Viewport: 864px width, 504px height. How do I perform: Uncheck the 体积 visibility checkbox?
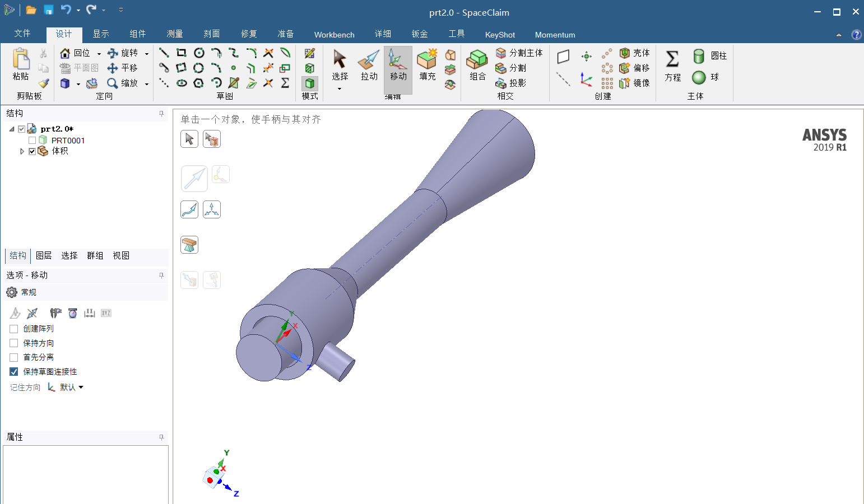tap(32, 151)
